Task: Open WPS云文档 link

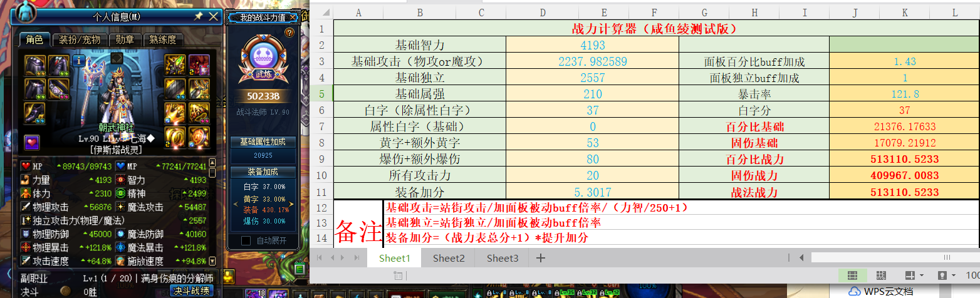Action: point(880,291)
